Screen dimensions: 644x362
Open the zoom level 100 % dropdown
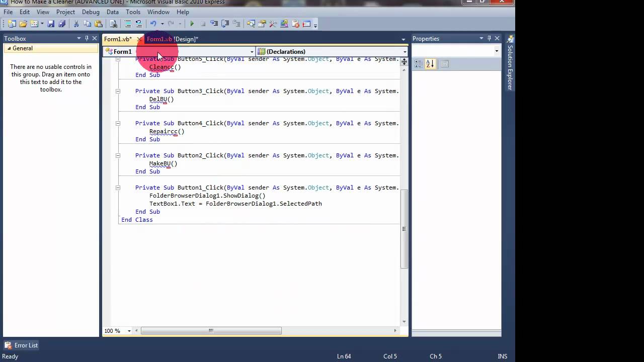129,331
